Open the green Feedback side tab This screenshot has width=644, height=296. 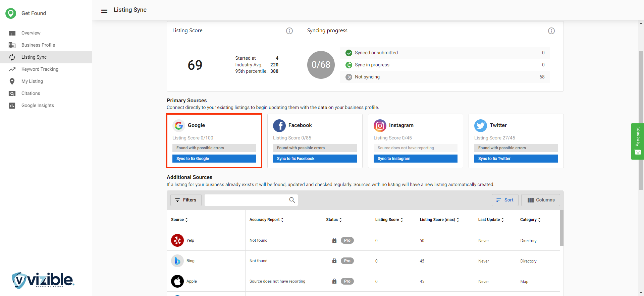pyautogui.click(x=637, y=141)
